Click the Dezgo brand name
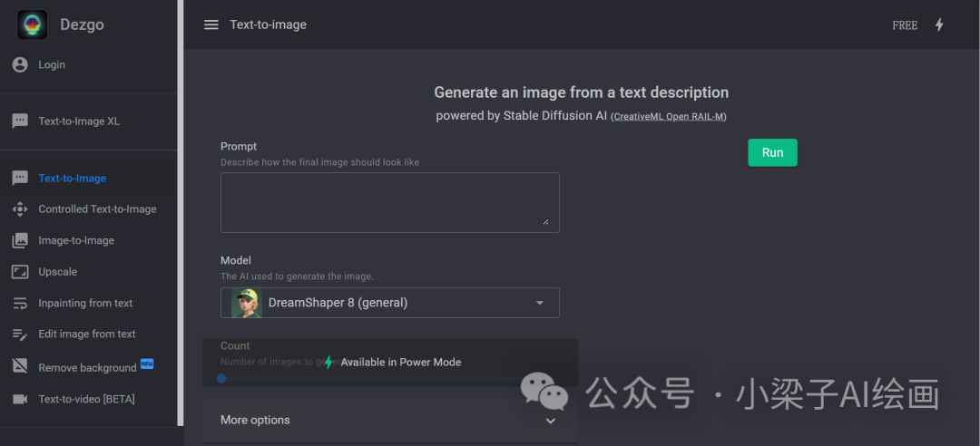The height and width of the screenshot is (446, 980). (82, 25)
